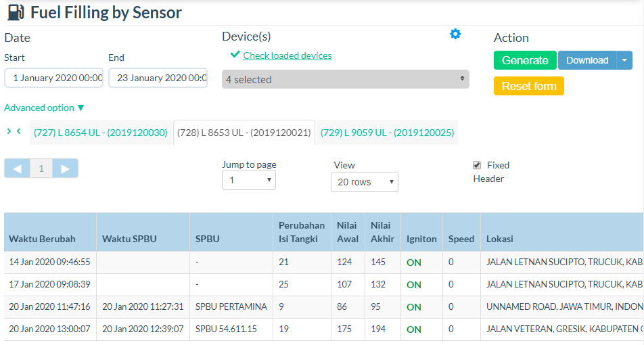
Task: Open the Download options caret
Action: click(624, 60)
